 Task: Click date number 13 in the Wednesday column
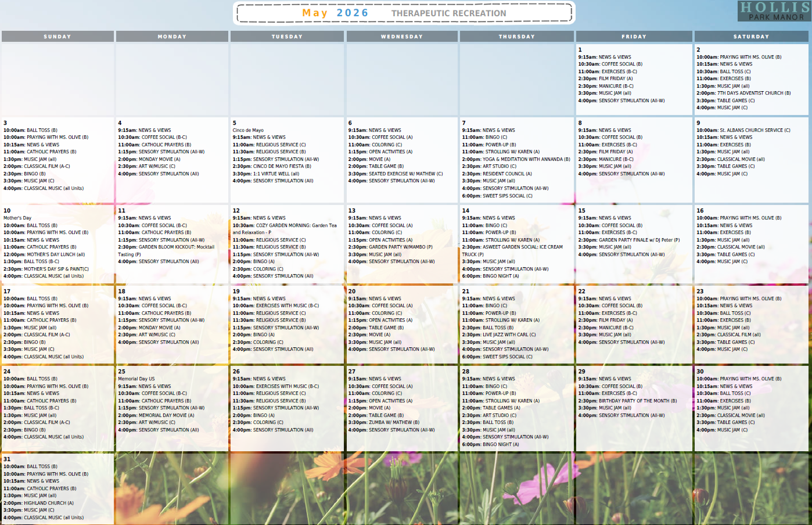pos(351,211)
